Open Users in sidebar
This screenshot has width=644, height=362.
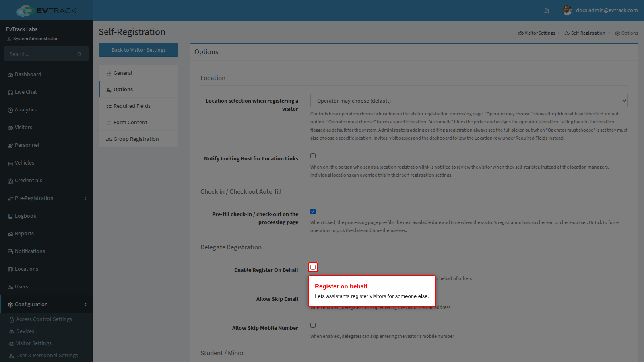46,287
